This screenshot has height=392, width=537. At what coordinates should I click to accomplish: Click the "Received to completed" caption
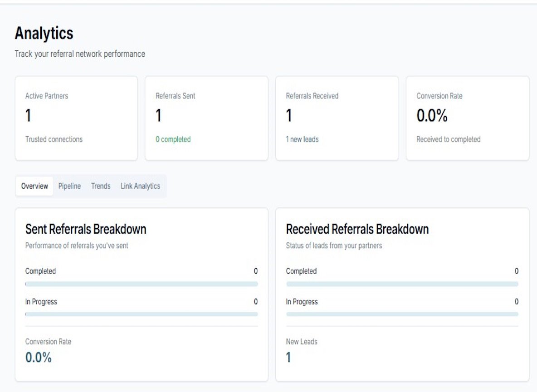coord(448,139)
